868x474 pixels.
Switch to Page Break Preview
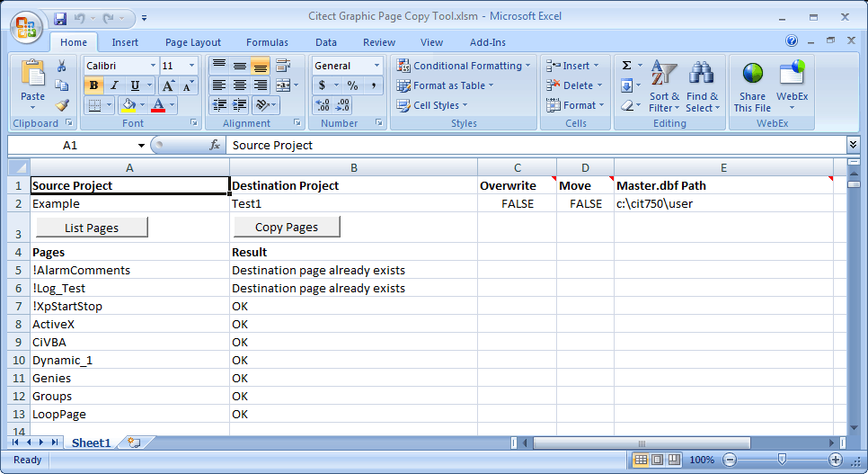(x=674, y=460)
